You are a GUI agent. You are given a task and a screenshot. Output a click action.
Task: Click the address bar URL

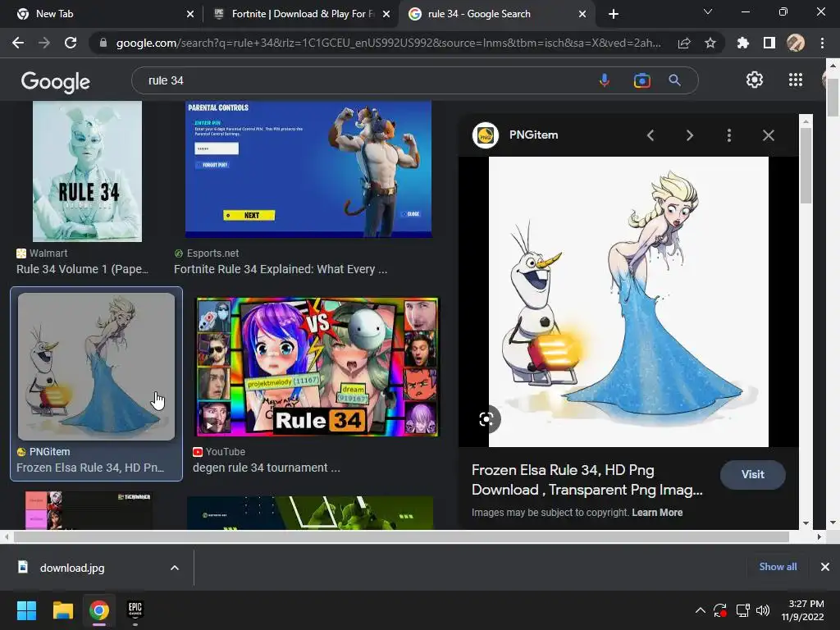[x=388, y=43]
